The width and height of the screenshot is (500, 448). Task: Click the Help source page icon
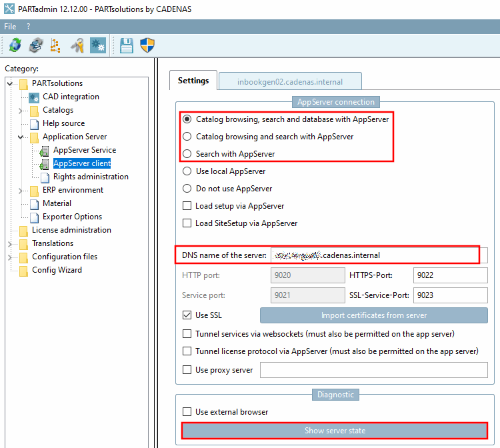pyautogui.click(x=35, y=124)
